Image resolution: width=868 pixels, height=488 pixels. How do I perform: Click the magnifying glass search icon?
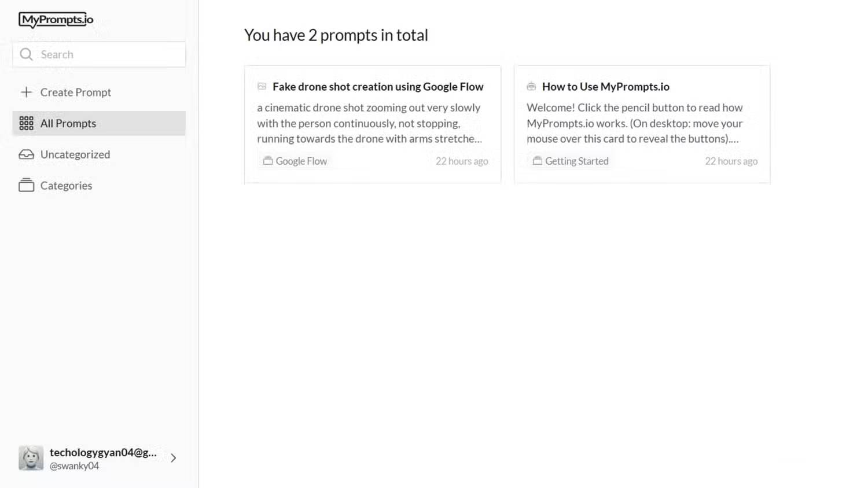click(x=26, y=54)
